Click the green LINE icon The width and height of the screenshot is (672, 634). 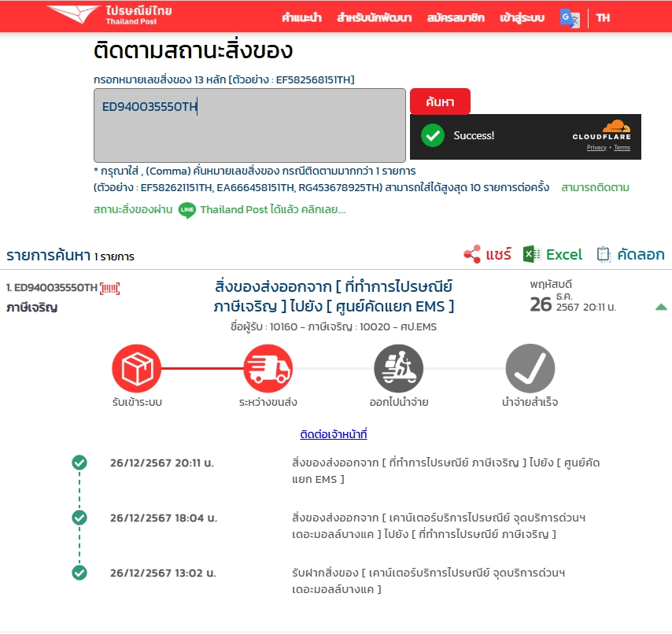[x=186, y=210]
